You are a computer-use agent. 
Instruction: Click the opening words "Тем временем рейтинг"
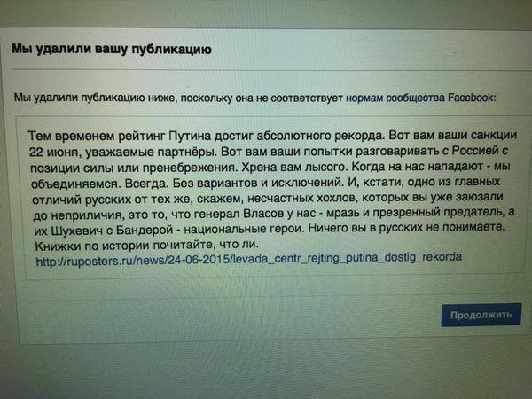97,136
